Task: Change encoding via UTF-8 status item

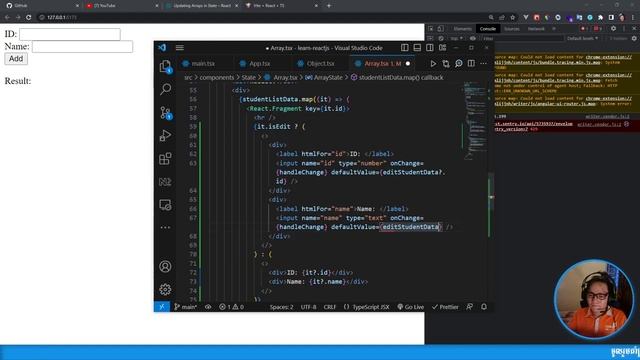Action: point(309,307)
